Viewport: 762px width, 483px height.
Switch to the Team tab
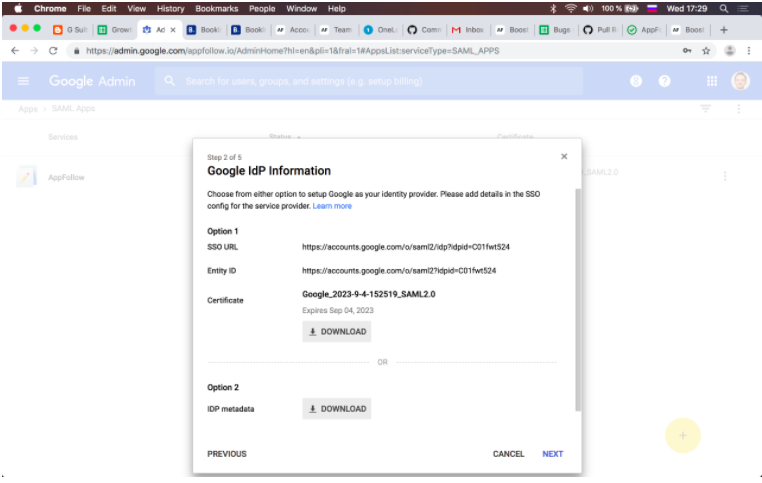pos(336,30)
